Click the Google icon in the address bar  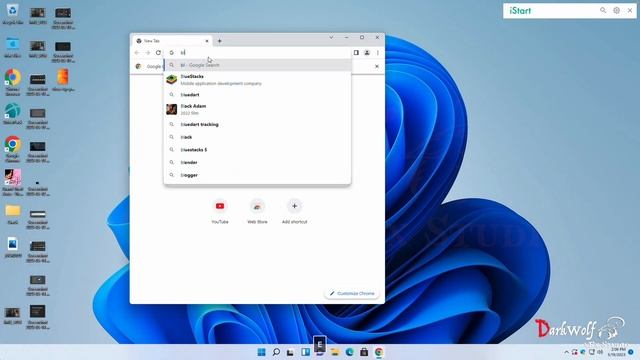tap(172, 52)
